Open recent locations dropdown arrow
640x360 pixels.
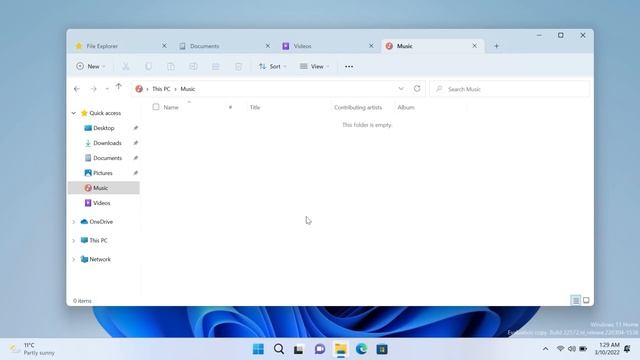click(107, 89)
